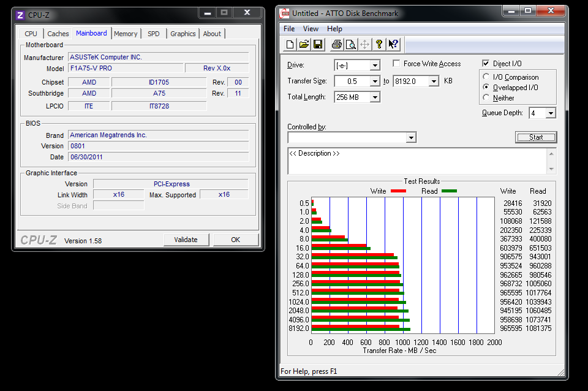Open the View menu in ATTO
588x391 pixels.
pos(311,29)
